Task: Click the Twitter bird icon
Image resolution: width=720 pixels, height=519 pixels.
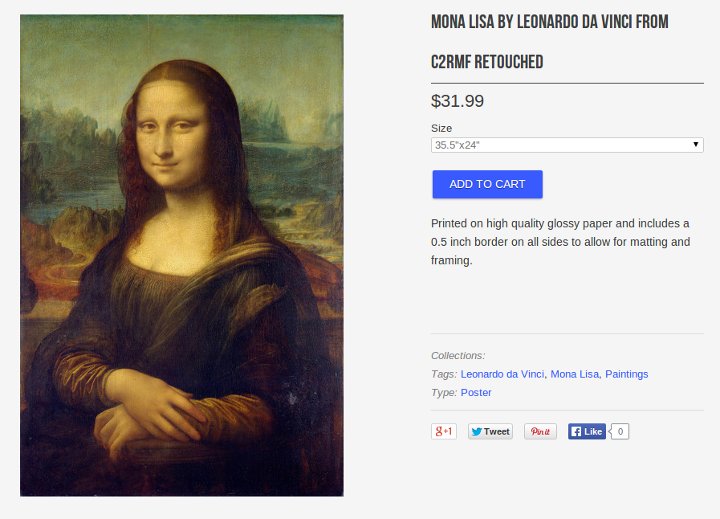Action: [x=477, y=432]
